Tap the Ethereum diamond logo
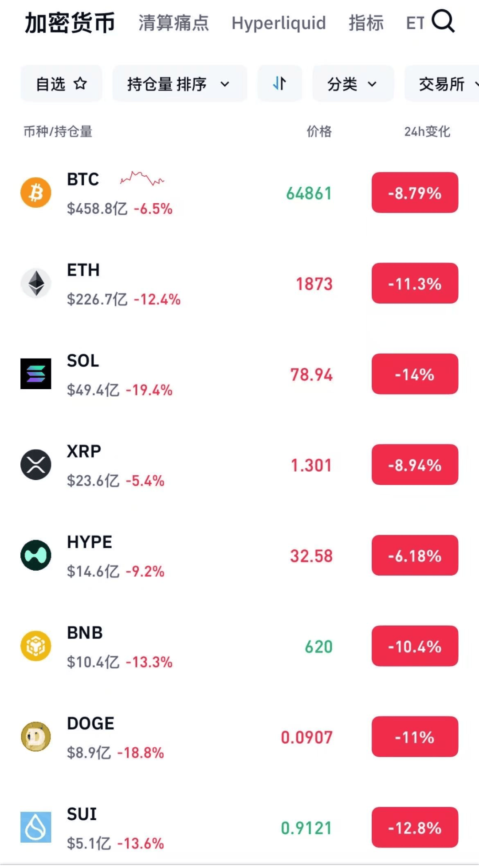Viewport: 479px width, 868px height. pos(36,283)
